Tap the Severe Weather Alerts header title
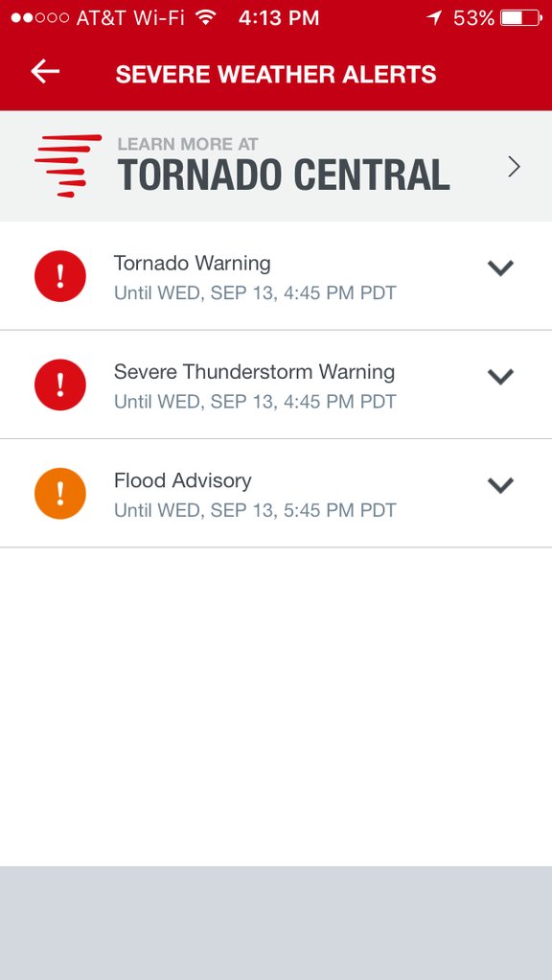Viewport: 552px width, 980px height. [x=276, y=75]
